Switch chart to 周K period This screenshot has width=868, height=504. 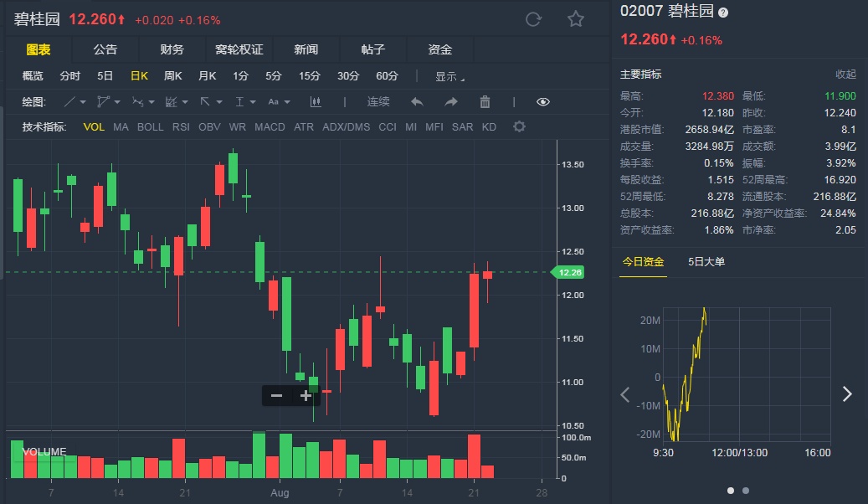point(173,76)
